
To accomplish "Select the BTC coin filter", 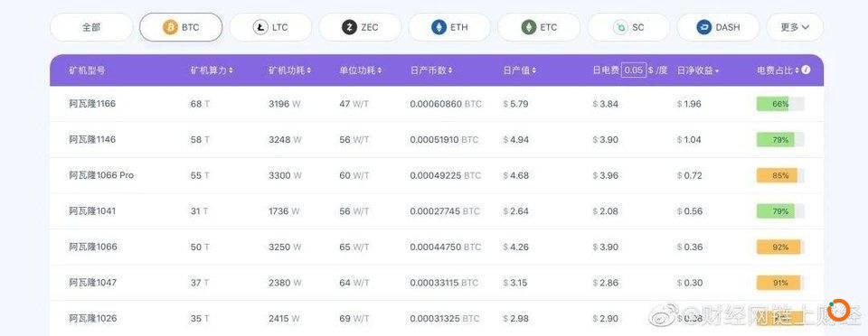I will [181, 27].
